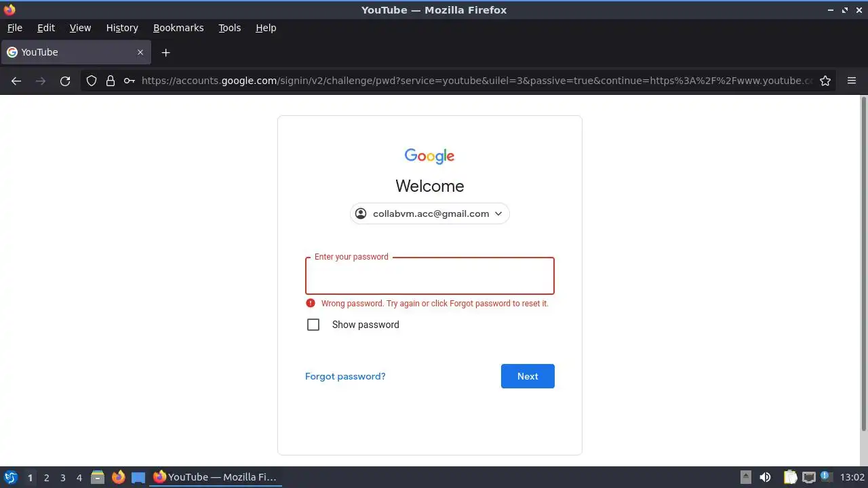This screenshot has height=488, width=868.
Task: Launch Firefox from the panel quick launcher
Action: [x=118, y=477]
